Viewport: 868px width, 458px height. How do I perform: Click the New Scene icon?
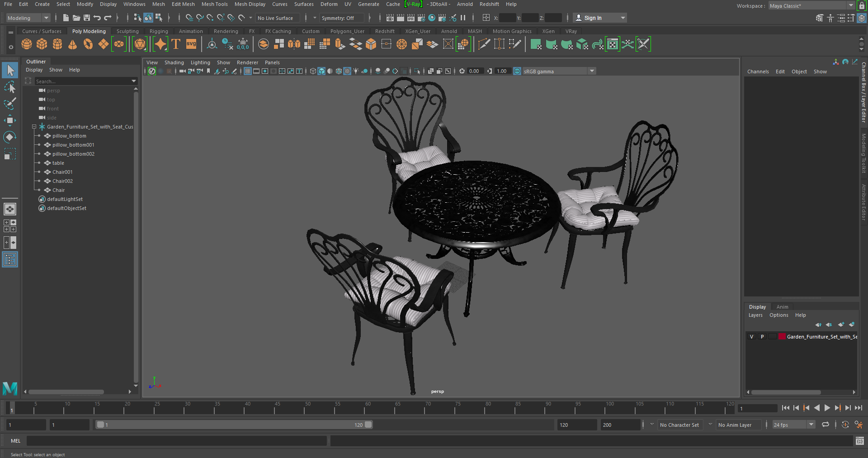pos(66,18)
